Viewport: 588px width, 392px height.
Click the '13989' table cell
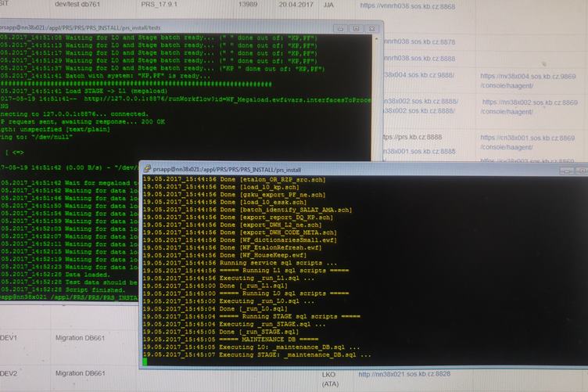248,5
